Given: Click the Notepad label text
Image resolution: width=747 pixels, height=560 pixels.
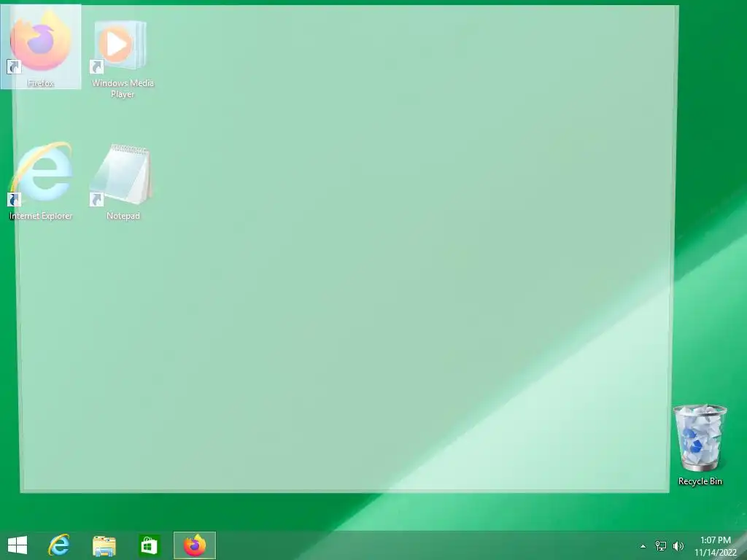Looking at the screenshot, I should (x=123, y=216).
